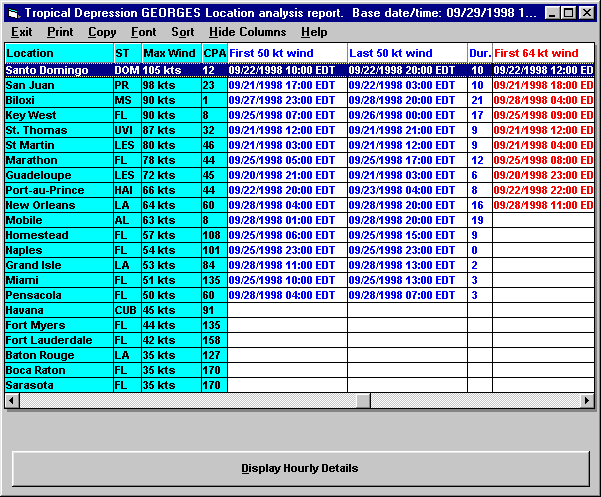This screenshot has width=601, height=497.
Task: Select the Marathon location cell
Action: [59, 160]
